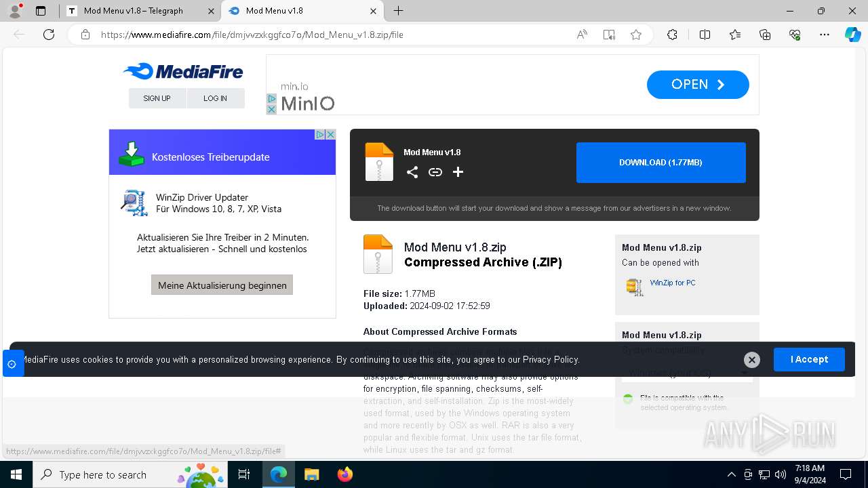Click Kostenloses Treiberupdate ad header
Viewport: 868px width, 488px height.
coord(222,152)
